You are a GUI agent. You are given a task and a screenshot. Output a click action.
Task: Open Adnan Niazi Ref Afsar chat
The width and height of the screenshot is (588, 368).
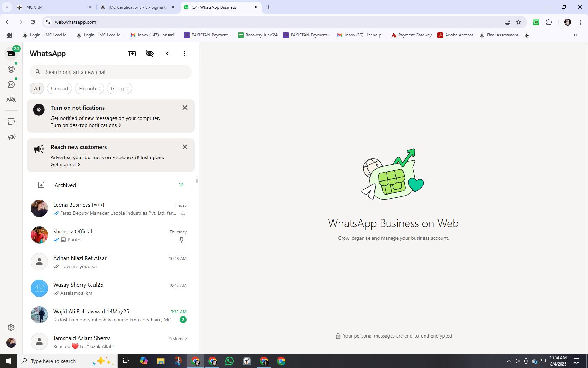(111, 262)
